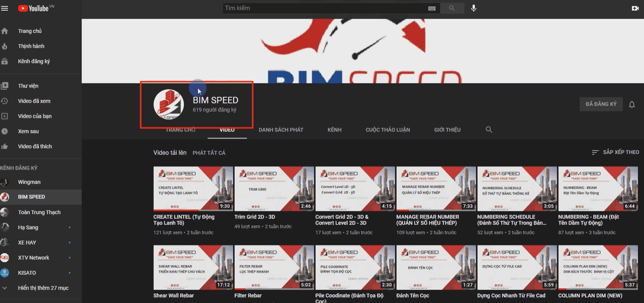Click the BIM SPEED channel name

tap(216, 100)
